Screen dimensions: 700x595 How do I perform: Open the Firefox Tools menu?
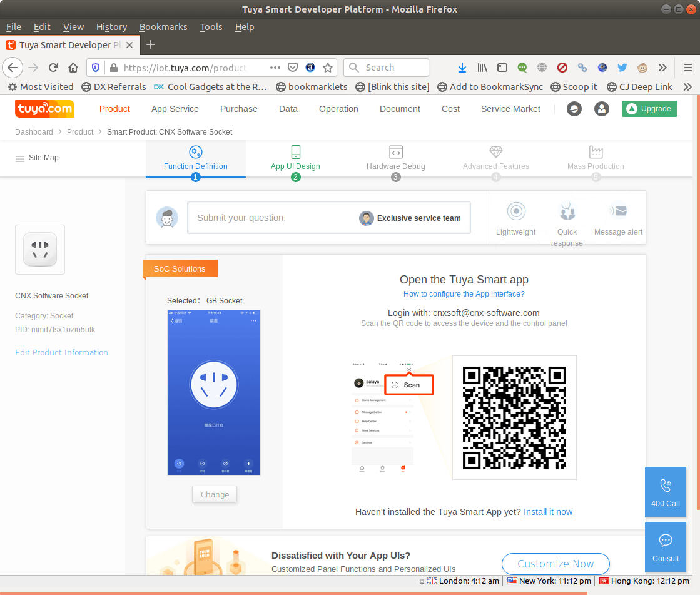pos(211,27)
